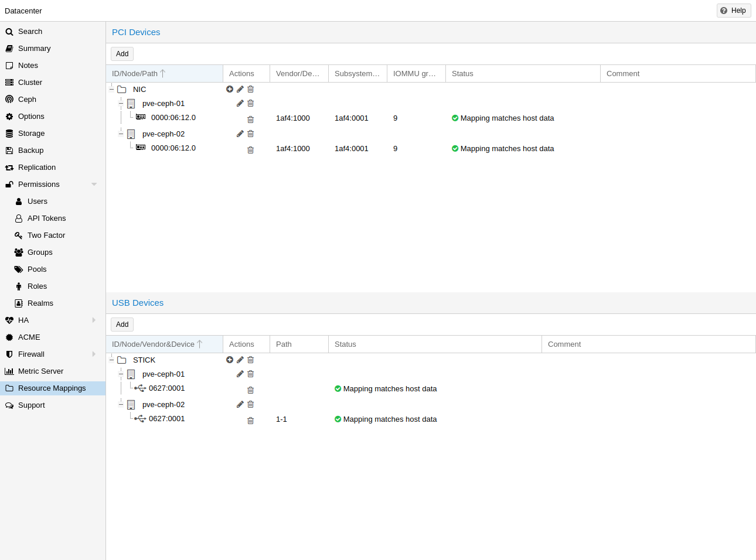
Task: Click Add button under PCI Devices
Action: (x=122, y=54)
